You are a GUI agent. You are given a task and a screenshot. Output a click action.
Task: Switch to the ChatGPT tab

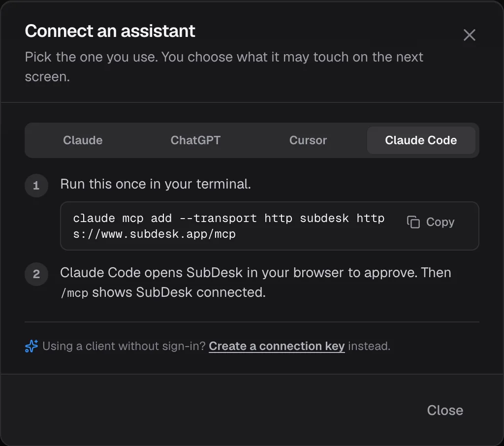(195, 140)
